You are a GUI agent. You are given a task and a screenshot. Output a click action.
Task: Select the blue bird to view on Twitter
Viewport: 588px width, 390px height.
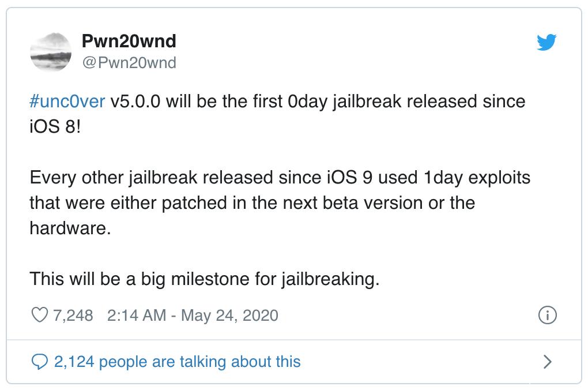click(548, 42)
